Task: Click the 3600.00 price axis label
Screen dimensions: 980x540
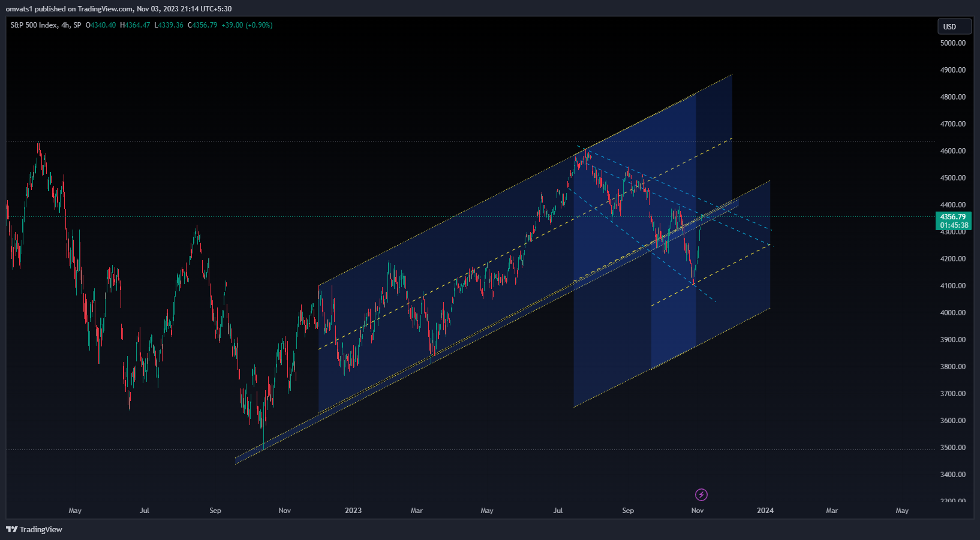Action: pyautogui.click(x=953, y=421)
